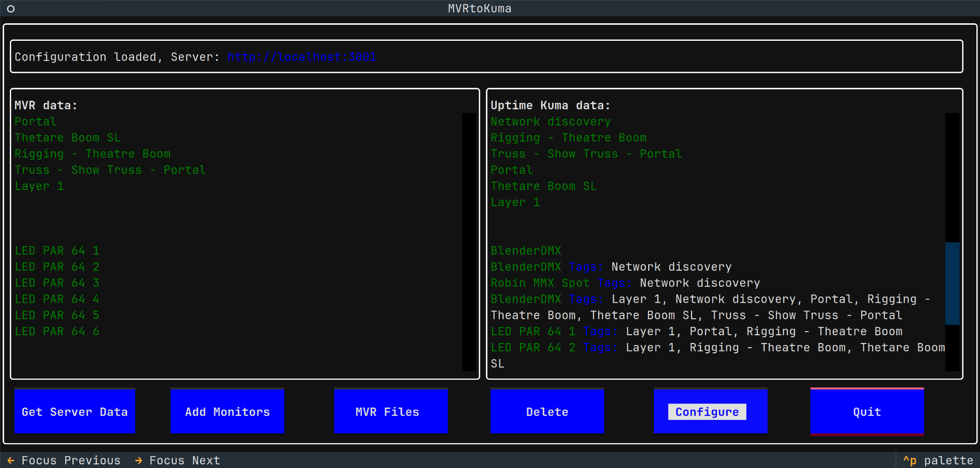Select LED PAR 64 1 in MVR data
Viewport: 980px width, 468px height.
click(57, 251)
